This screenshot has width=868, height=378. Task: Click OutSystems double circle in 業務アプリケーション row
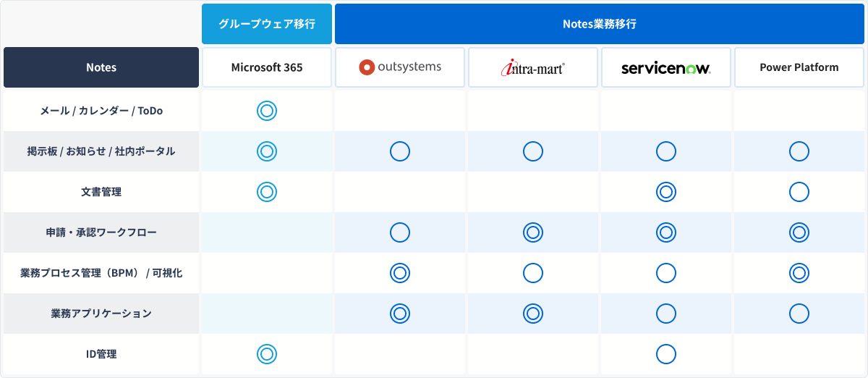point(400,314)
